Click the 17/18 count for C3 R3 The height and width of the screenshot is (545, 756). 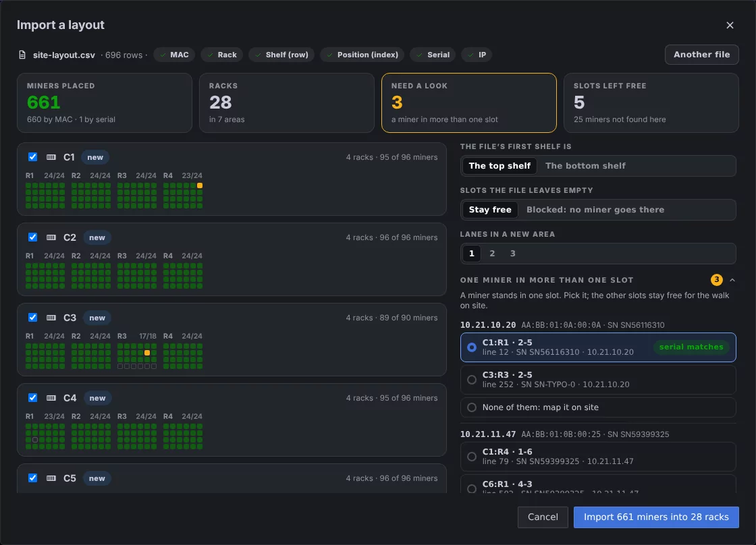pos(148,337)
